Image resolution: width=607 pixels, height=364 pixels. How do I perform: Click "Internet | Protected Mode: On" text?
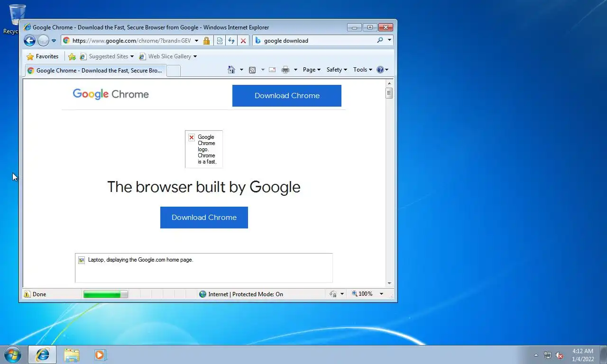click(x=246, y=294)
